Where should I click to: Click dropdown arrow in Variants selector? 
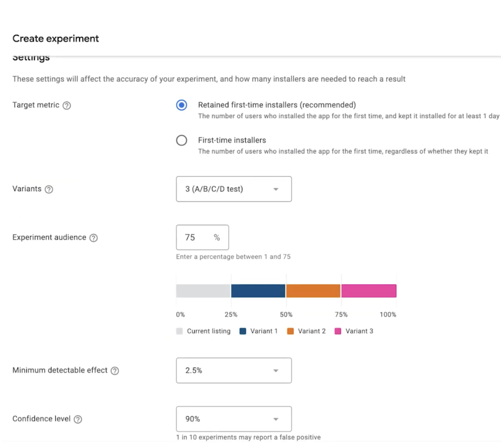[x=276, y=189]
